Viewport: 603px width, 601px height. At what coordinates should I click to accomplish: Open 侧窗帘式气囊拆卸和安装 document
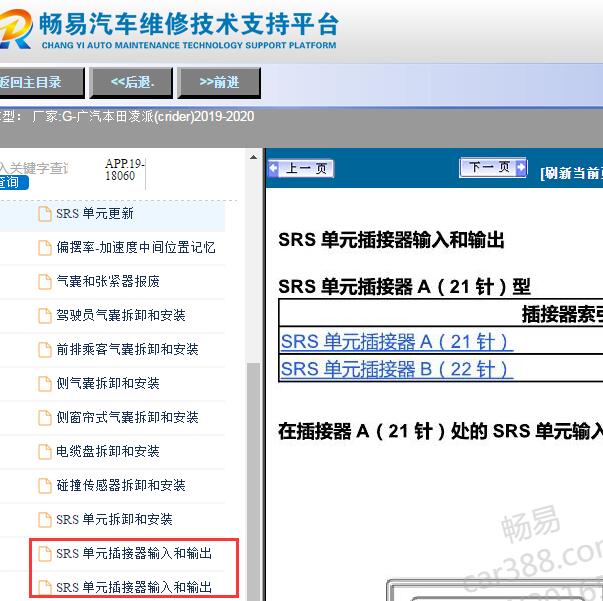point(127,417)
